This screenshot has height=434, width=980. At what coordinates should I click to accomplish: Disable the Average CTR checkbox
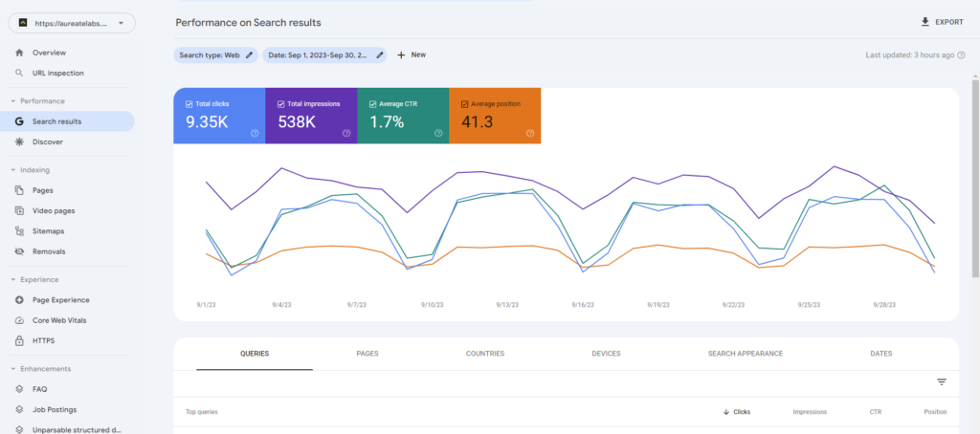(x=372, y=103)
